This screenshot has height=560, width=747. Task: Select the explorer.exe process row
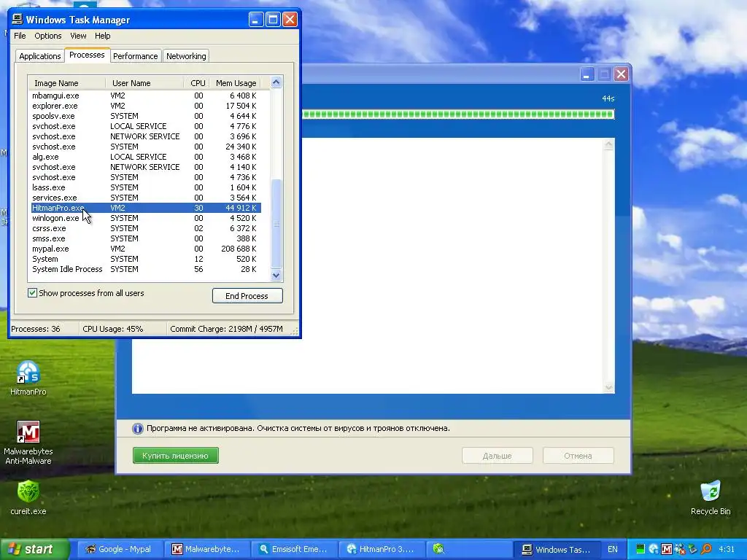pos(145,106)
